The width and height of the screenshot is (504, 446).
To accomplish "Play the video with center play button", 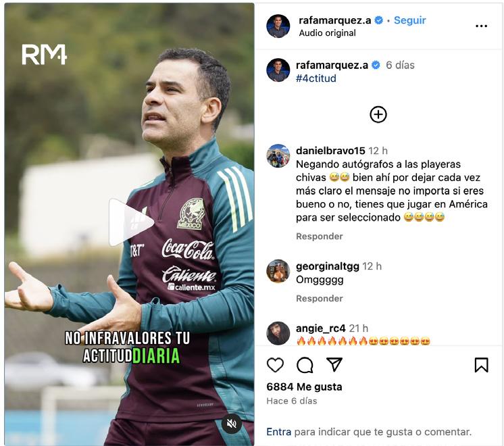I will (x=130, y=222).
